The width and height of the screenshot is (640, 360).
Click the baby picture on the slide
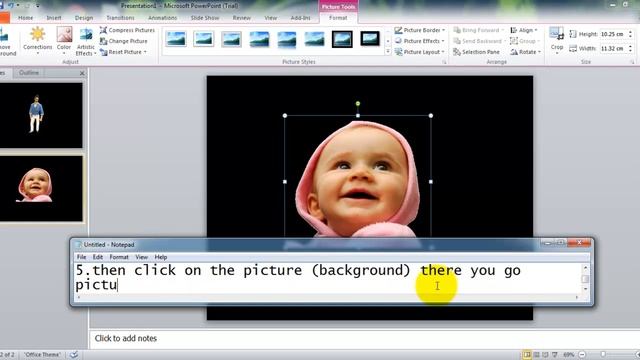(358, 179)
